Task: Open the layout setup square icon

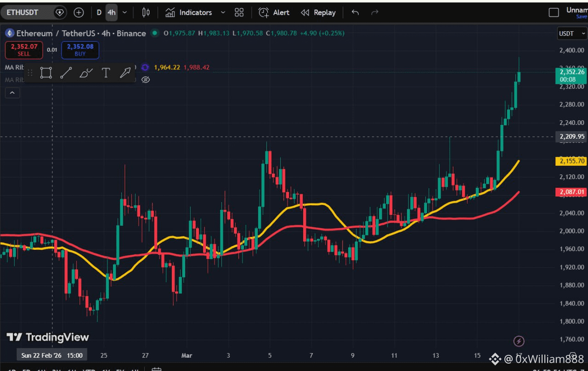Action: pyautogui.click(x=554, y=12)
